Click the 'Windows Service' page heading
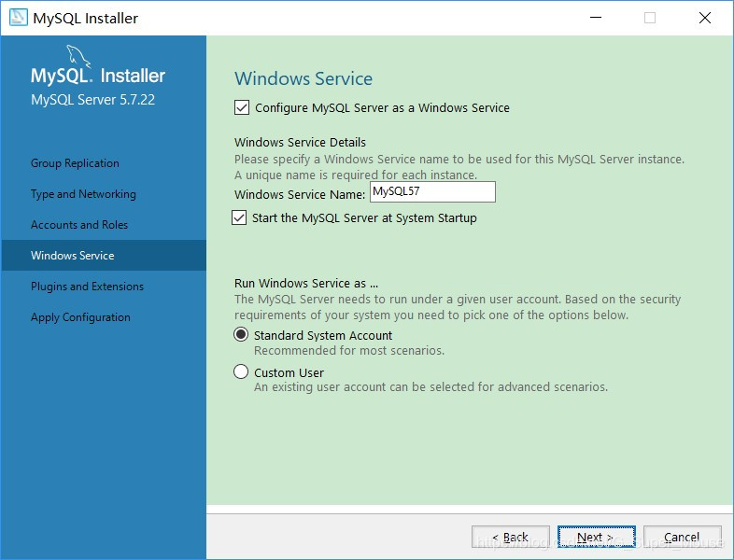Viewport: 734px width, 560px height. [303, 78]
